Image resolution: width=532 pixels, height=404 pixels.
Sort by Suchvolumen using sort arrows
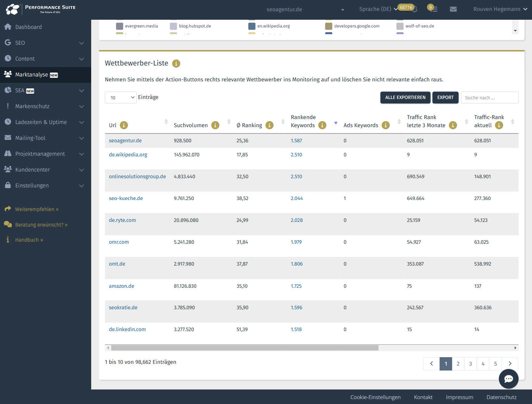pos(229,122)
